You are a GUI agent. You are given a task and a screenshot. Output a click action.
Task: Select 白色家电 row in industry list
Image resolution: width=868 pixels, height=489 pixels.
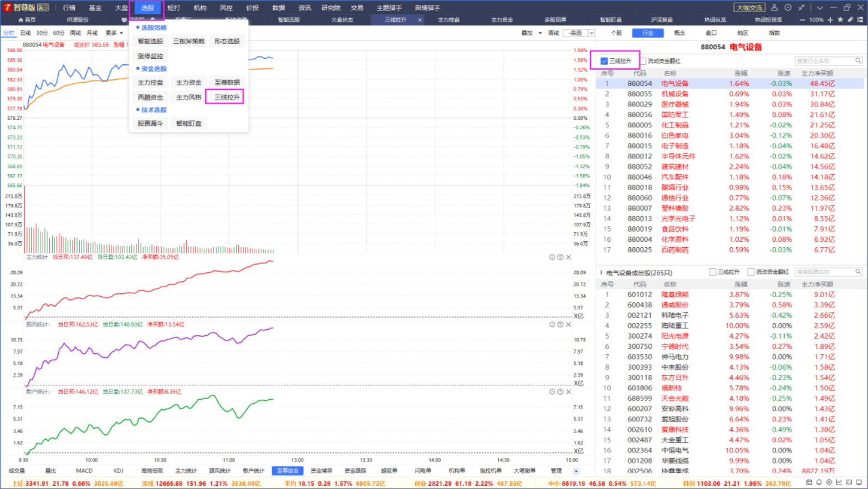coord(729,136)
